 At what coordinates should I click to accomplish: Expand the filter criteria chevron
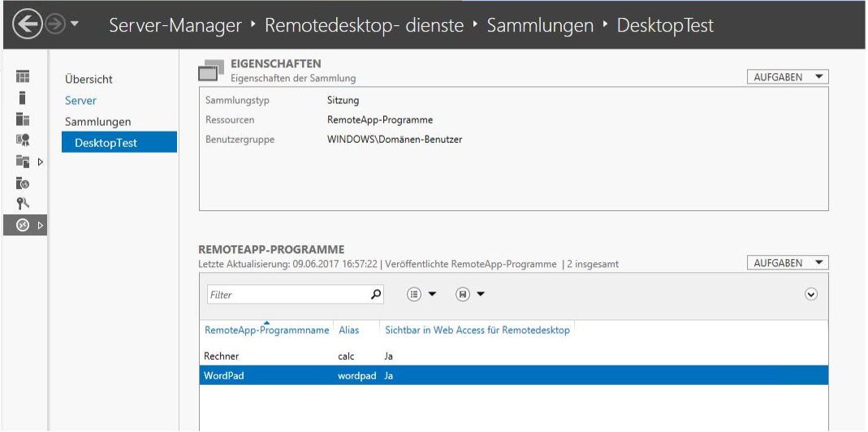[810, 294]
